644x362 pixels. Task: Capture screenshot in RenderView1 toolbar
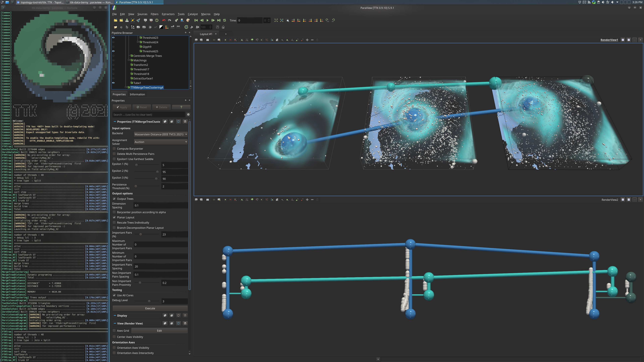click(x=207, y=40)
